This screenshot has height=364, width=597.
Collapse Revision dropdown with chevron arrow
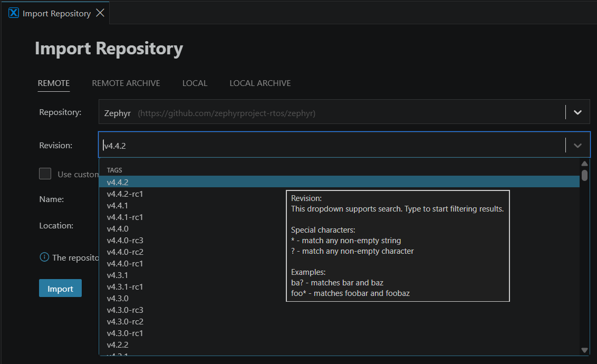coord(577,146)
